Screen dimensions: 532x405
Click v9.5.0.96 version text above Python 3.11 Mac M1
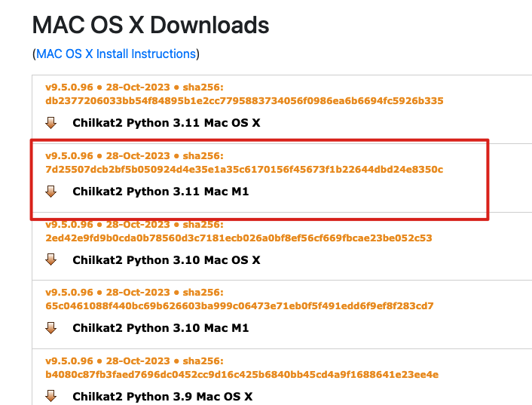pyautogui.click(x=69, y=156)
